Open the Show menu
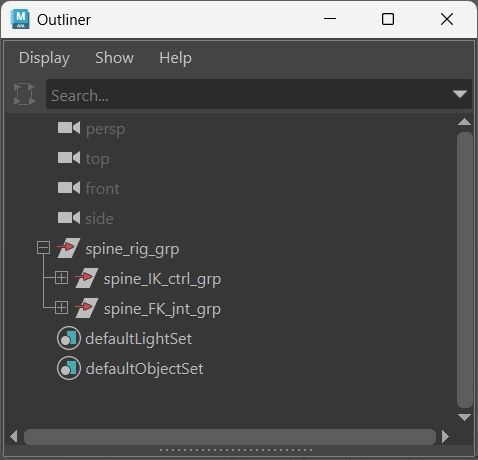The height and width of the screenshot is (460, 478). 114,58
